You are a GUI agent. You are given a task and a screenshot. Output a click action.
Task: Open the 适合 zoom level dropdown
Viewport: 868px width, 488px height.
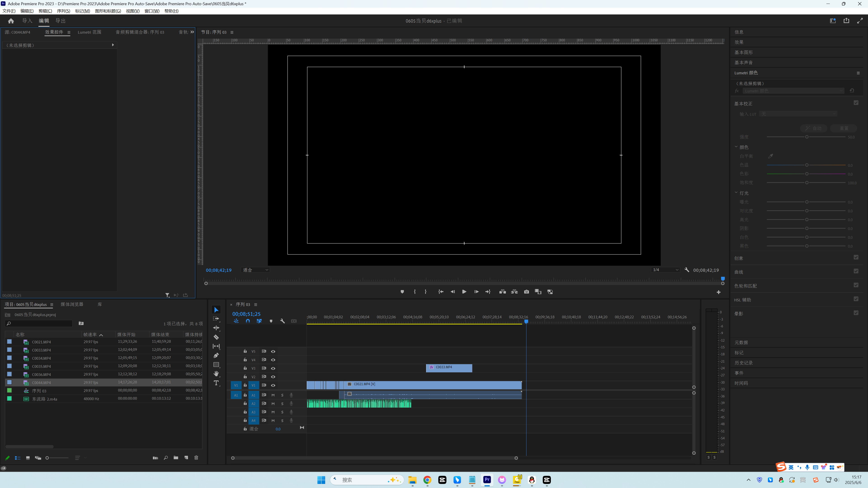coord(255,270)
